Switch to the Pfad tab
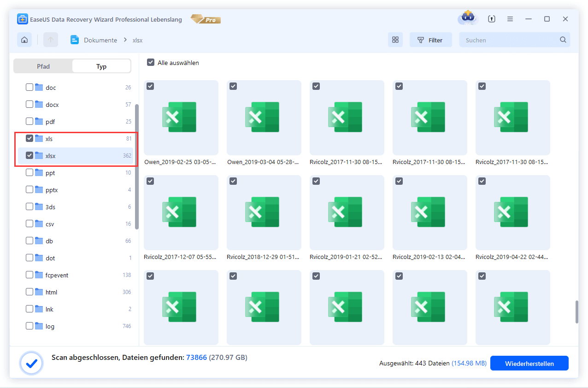 point(43,66)
